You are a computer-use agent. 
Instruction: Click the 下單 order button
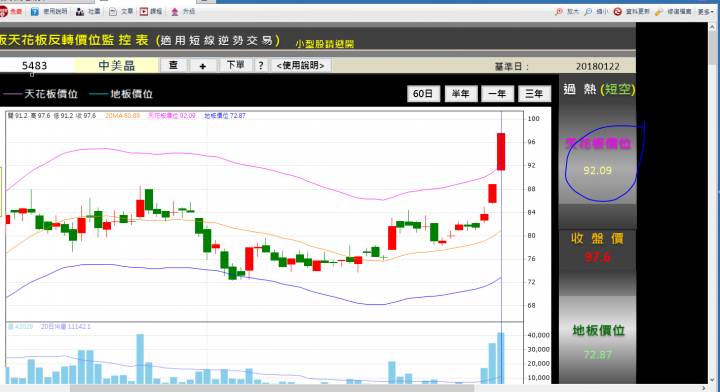pyautogui.click(x=236, y=65)
